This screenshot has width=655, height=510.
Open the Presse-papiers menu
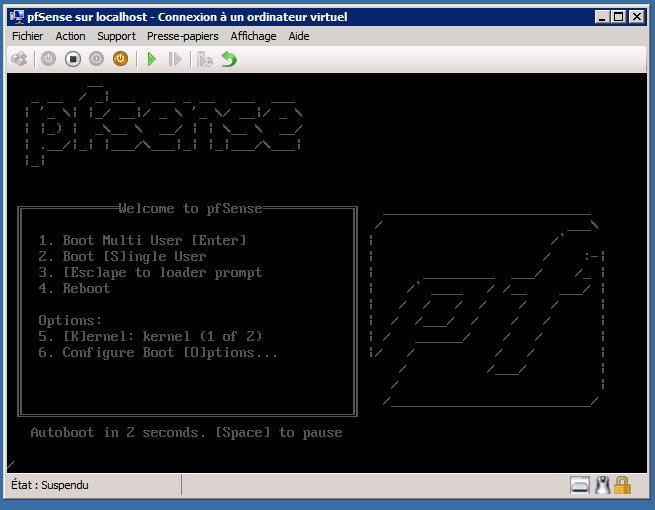point(183,36)
